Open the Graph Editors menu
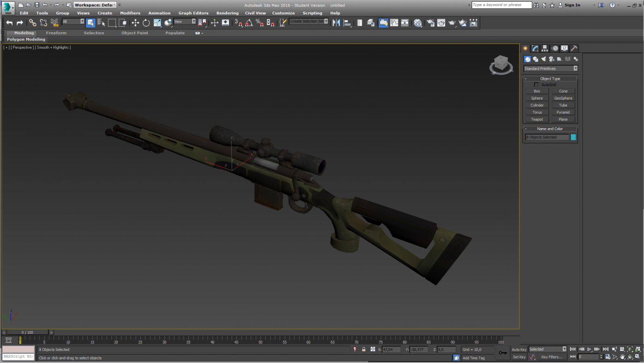This screenshot has height=363, width=644. 193,13
